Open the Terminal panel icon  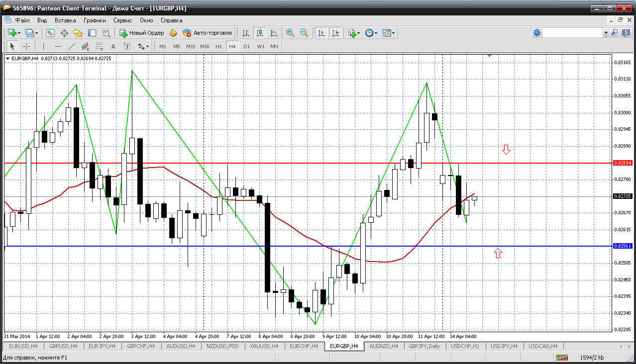point(92,33)
